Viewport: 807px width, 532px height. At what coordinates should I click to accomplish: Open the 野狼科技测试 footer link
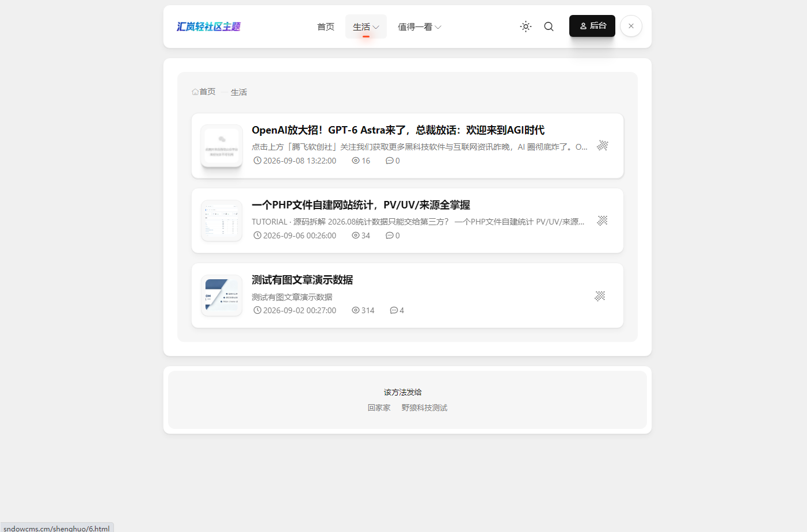tap(424, 408)
